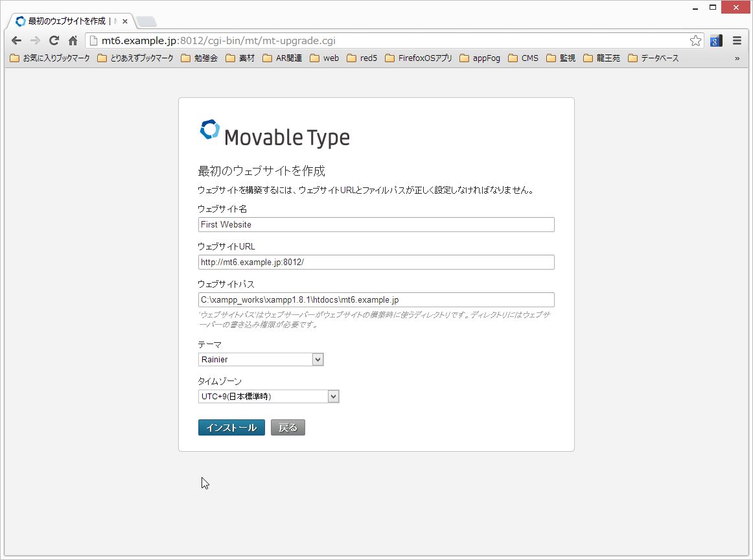The width and height of the screenshot is (753, 560).
Task: Show more bookmarks with the chevron
Action: coord(737,58)
